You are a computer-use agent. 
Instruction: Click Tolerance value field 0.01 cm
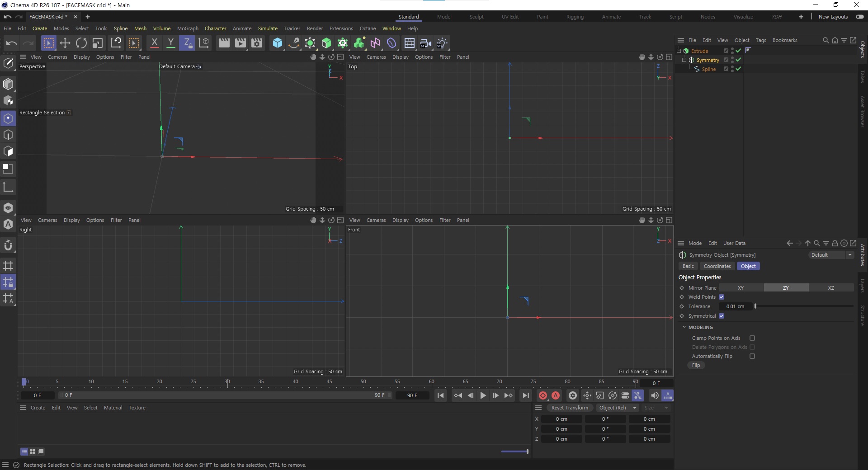(736, 306)
